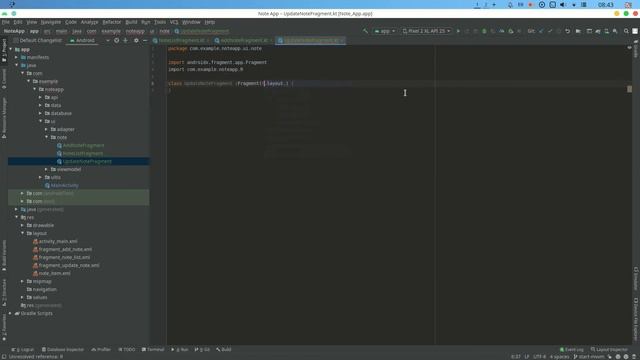Open the File menu
Viewport: 640px width, 360px height.
[6, 22]
